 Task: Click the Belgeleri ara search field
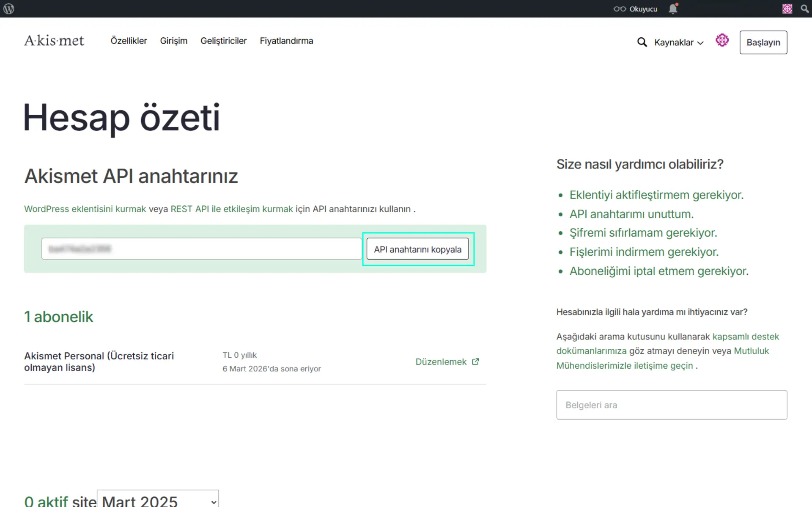click(672, 405)
